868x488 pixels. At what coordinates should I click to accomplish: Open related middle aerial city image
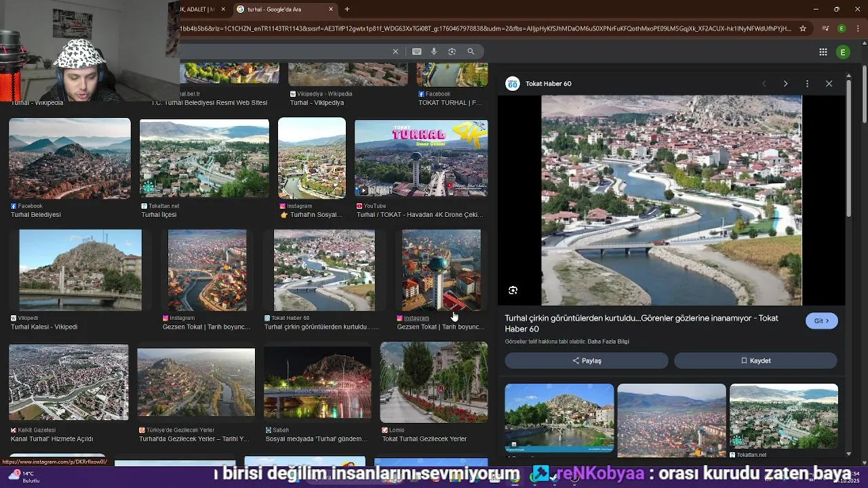(x=671, y=420)
